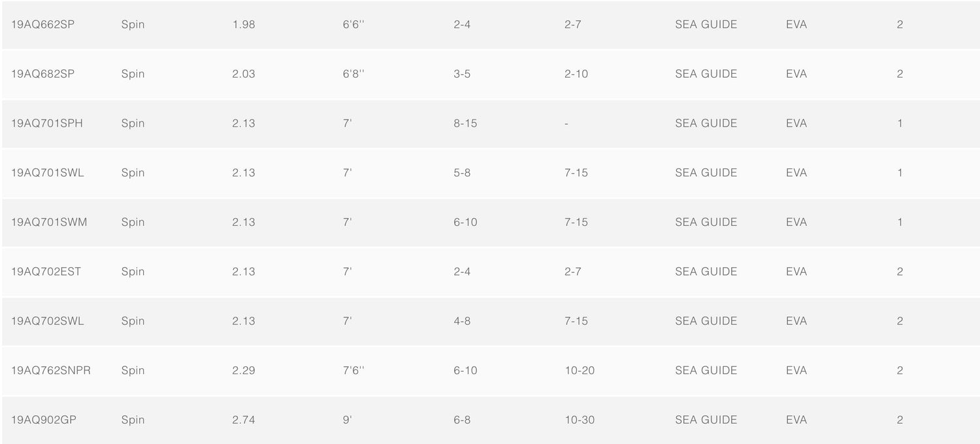This screenshot has width=980, height=444.
Task: Select the 2.29 metric length cell
Action: 244,371
